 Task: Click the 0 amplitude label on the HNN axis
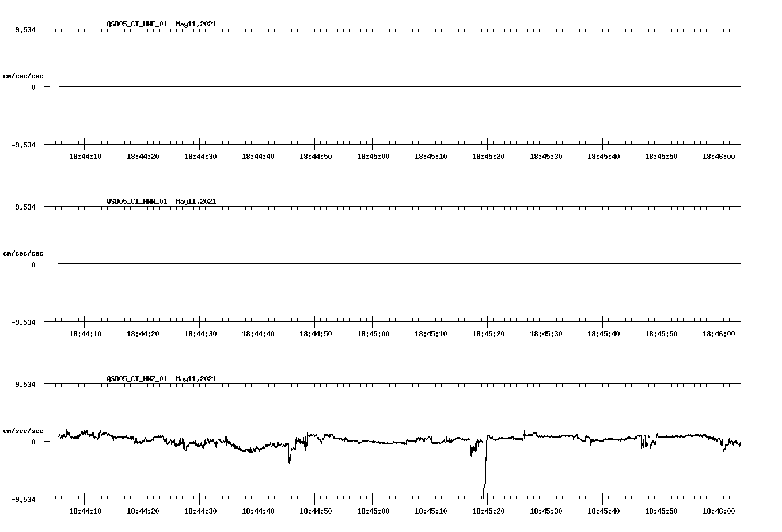pyautogui.click(x=32, y=264)
